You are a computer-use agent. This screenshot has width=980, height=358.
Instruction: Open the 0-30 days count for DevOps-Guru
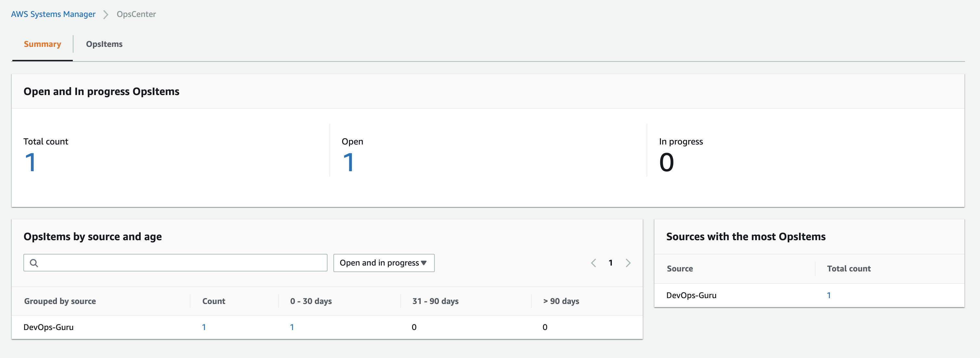(292, 327)
